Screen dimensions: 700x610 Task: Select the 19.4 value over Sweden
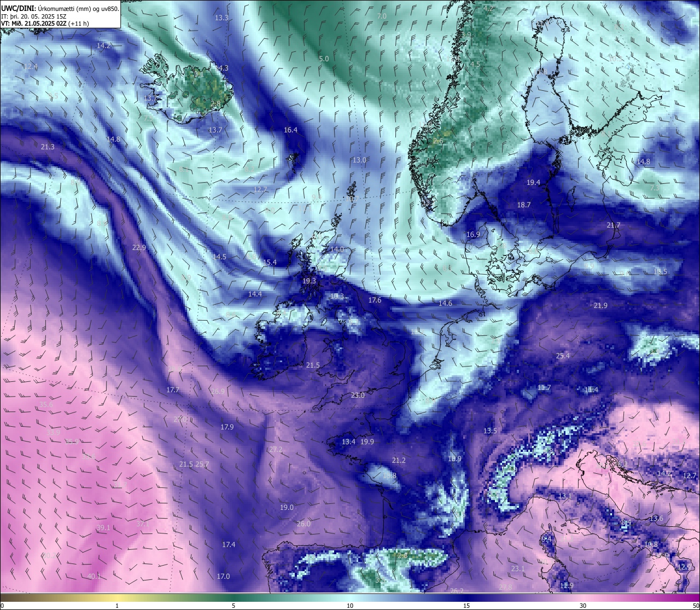pos(533,183)
